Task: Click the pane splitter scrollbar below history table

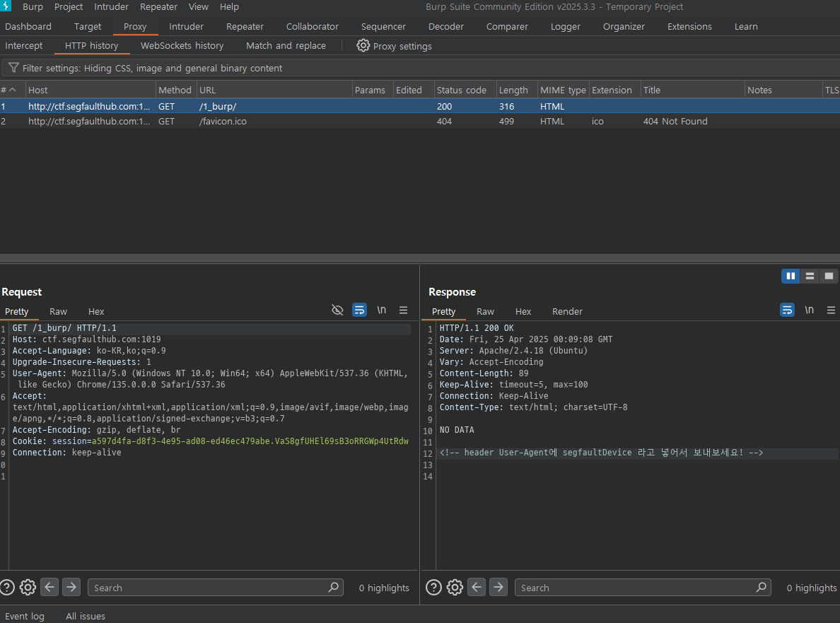Action: coord(420,257)
